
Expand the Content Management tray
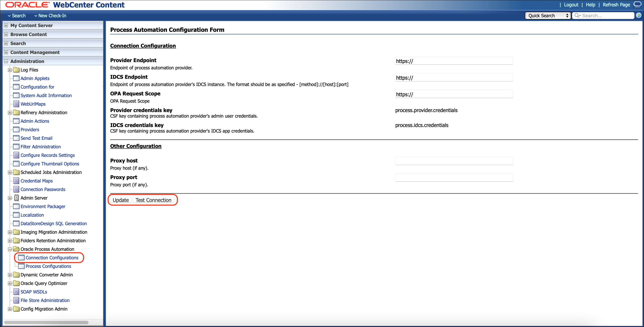pos(6,52)
